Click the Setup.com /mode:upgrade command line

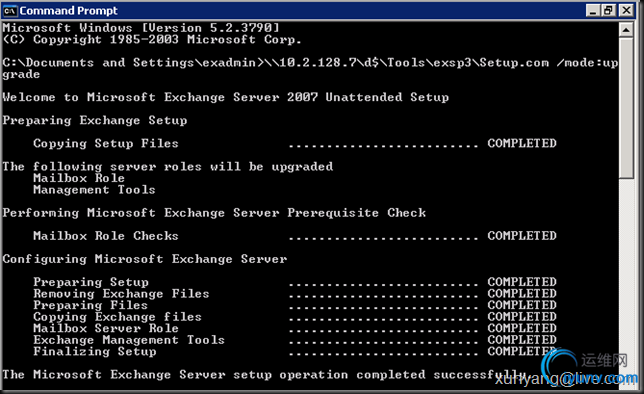pyautogui.click(x=310, y=68)
